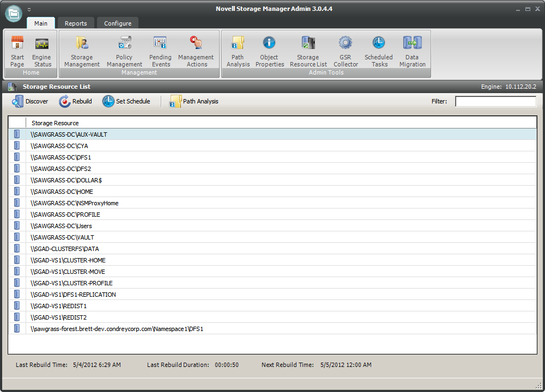Select \\SAWGRASS-DC\VAULT row
Viewport: 545px width, 392px height.
tap(272, 237)
